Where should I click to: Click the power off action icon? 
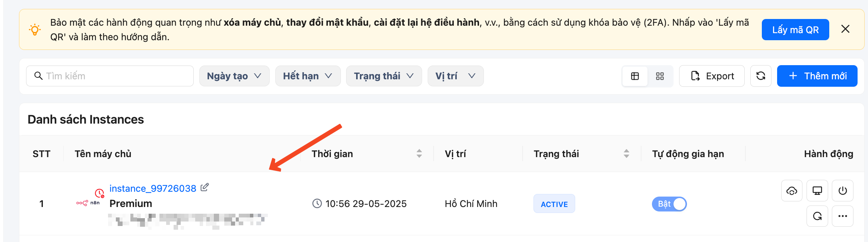pyautogui.click(x=843, y=191)
